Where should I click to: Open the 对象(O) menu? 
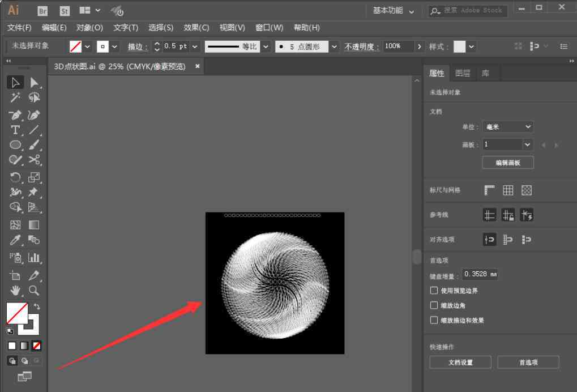pyautogui.click(x=89, y=28)
